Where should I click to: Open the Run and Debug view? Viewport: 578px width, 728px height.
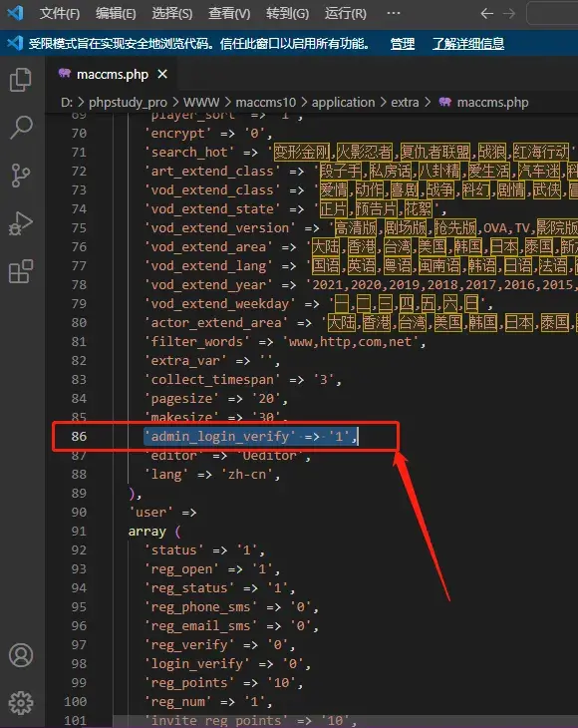pyautogui.click(x=21, y=223)
